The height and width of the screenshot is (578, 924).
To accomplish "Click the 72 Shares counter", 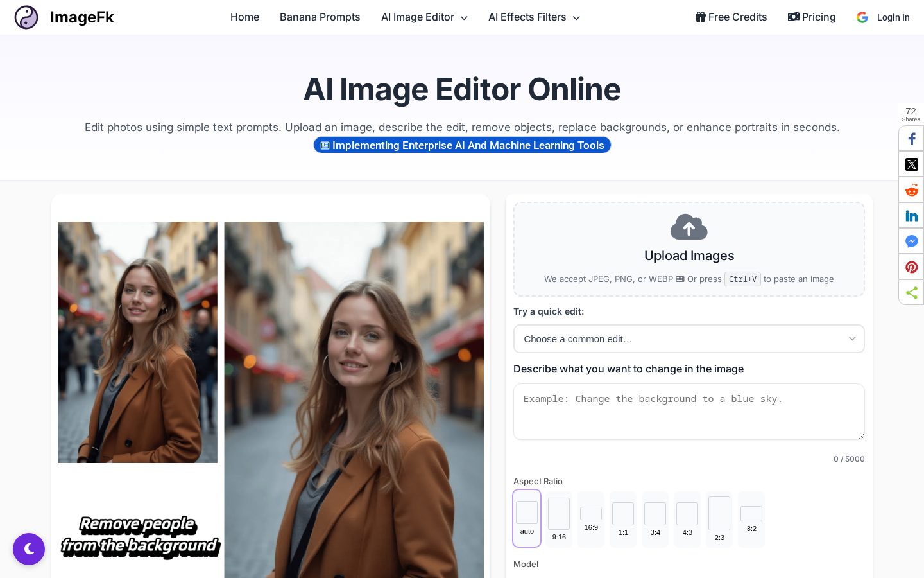I will pos(911,114).
